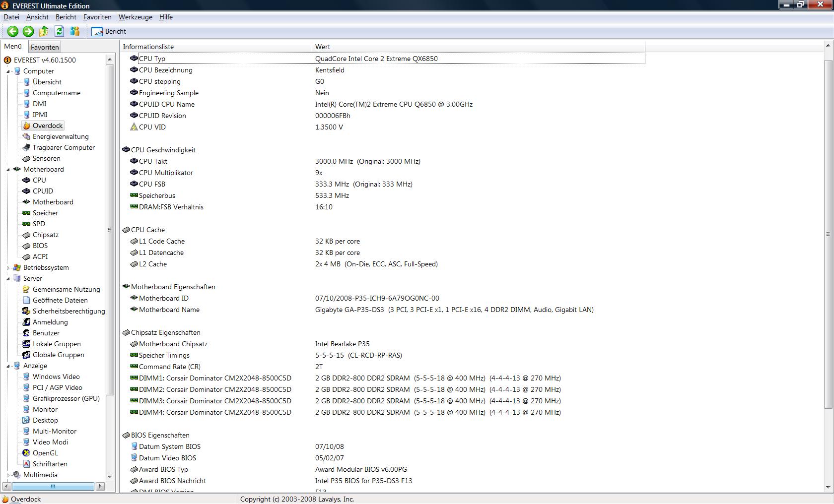Select the Computername tree item
The height and width of the screenshot is (504, 834).
(56, 93)
